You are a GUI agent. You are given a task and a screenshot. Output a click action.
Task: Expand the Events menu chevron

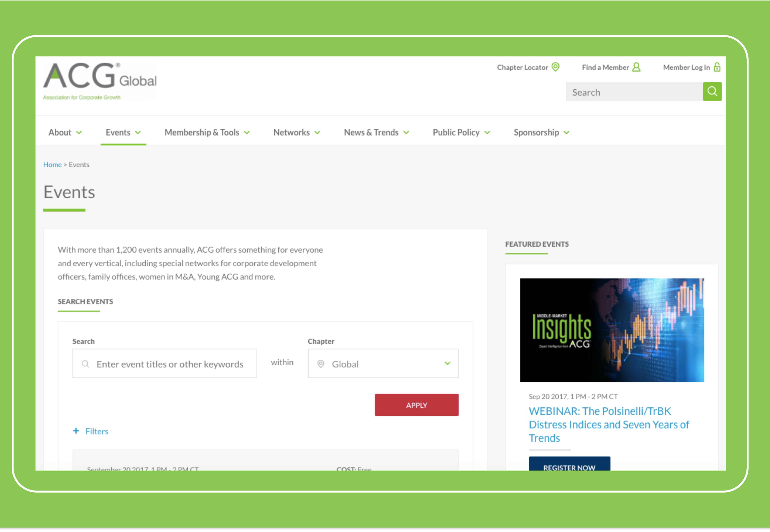(x=138, y=133)
